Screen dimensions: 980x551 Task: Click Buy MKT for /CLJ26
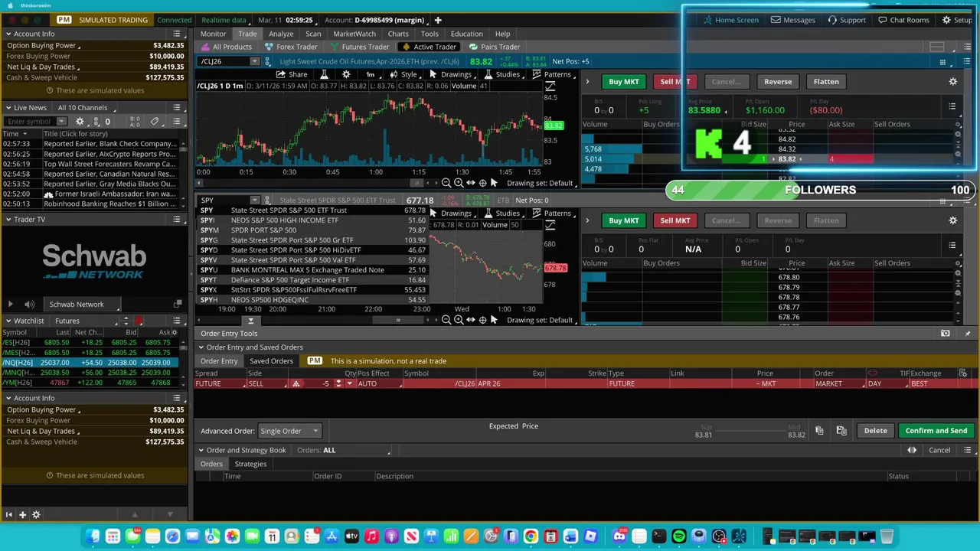(623, 81)
